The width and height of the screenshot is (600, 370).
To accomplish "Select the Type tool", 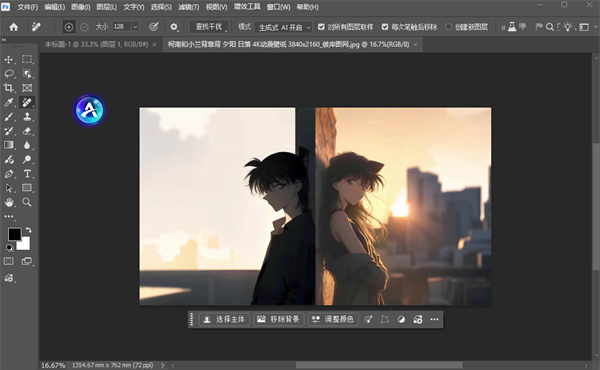I will 27,174.
